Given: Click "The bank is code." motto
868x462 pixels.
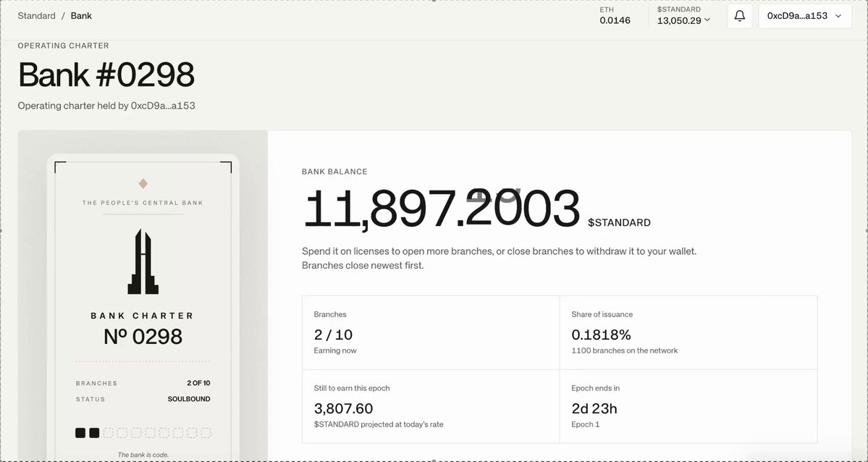Looking at the screenshot, I should click(143, 455).
